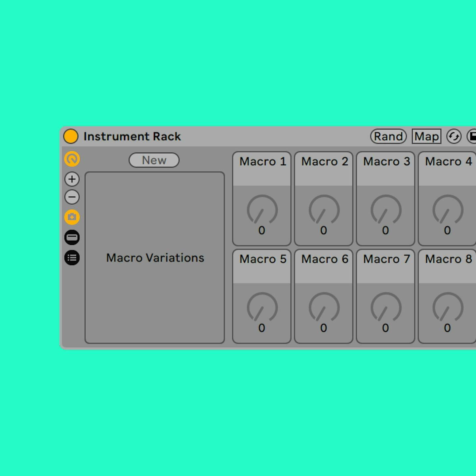This screenshot has width=476, height=476.
Task: Toggle the Macro Variations selector icon
Action: 72,217
